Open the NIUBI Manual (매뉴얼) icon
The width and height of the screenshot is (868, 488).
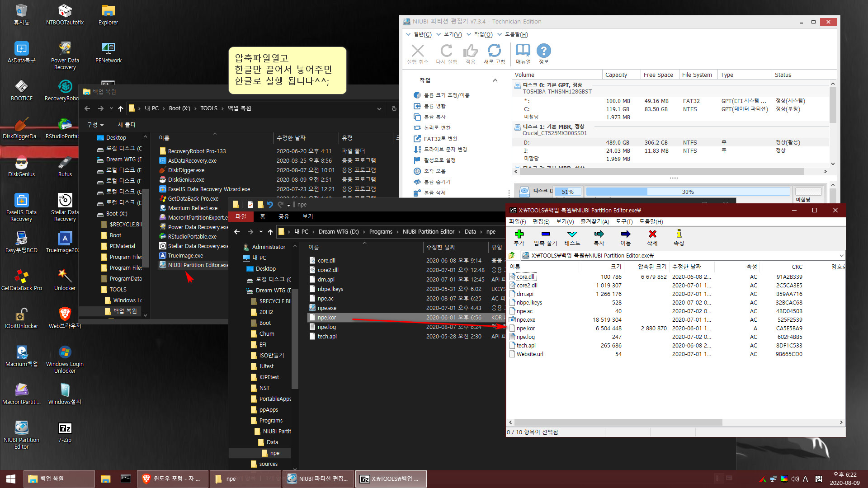(523, 51)
